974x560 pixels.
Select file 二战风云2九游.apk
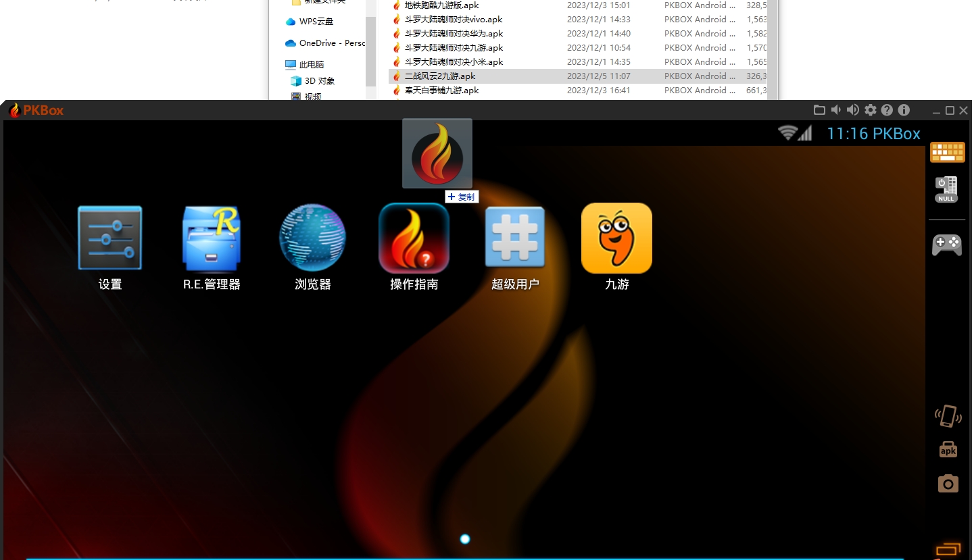pos(440,76)
